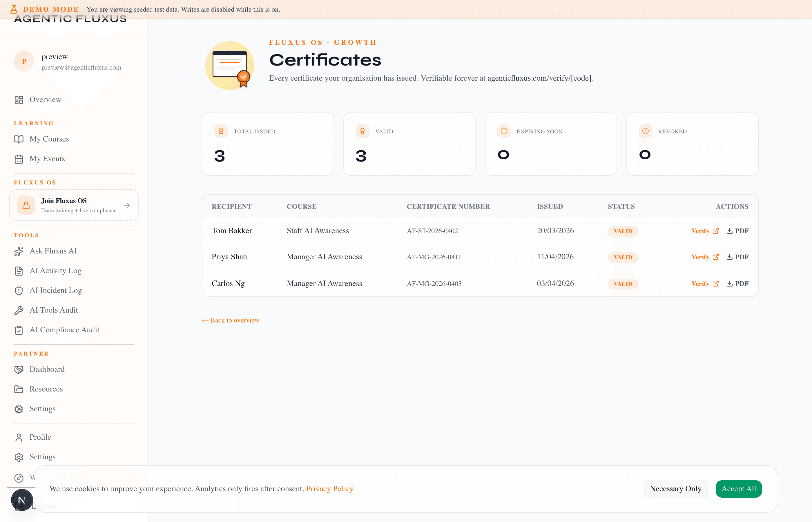Image resolution: width=812 pixels, height=522 pixels.
Task: Select the AI Incident Log shield icon
Action: 19,290
